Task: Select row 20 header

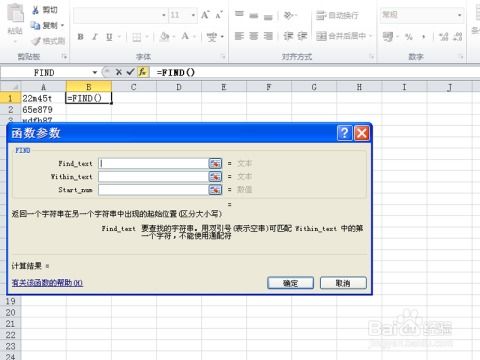Action: 10,313
